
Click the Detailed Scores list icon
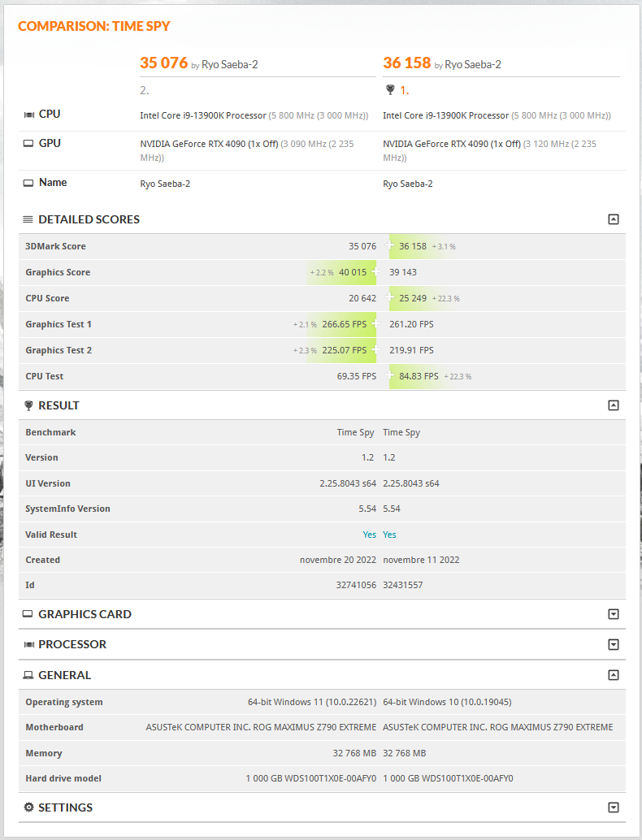(28, 219)
